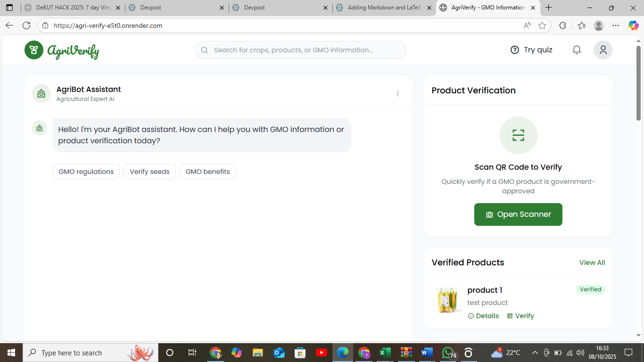644x362 pixels.
Task: Go back with the browser back arrow
Action: point(9,25)
